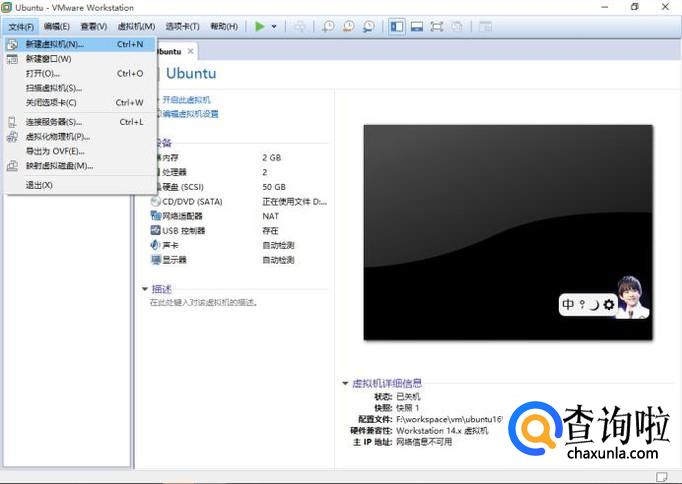Image resolution: width=682 pixels, height=484 pixels.
Task: Select 退出(X) to exit the application
Action: click(39, 185)
